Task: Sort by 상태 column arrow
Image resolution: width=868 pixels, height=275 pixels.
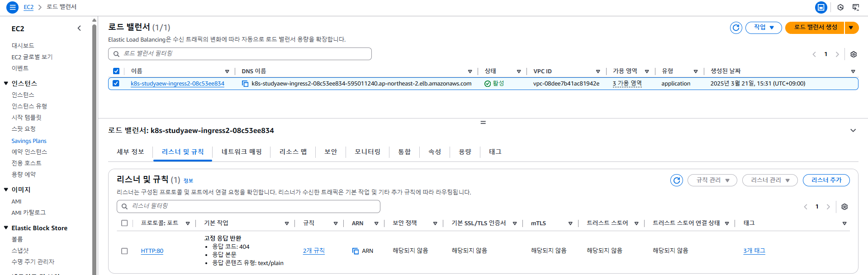Action: click(x=519, y=71)
